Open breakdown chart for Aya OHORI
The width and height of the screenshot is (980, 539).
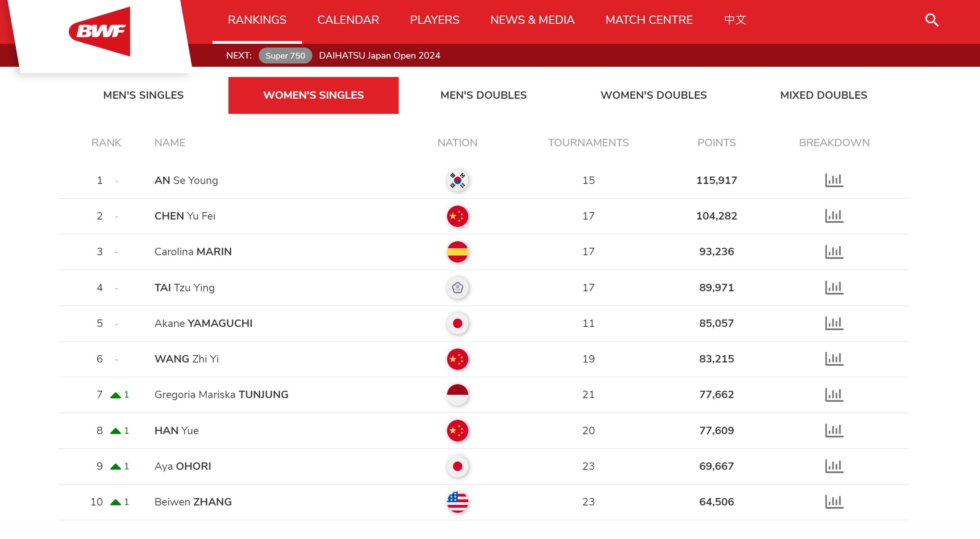coord(834,466)
